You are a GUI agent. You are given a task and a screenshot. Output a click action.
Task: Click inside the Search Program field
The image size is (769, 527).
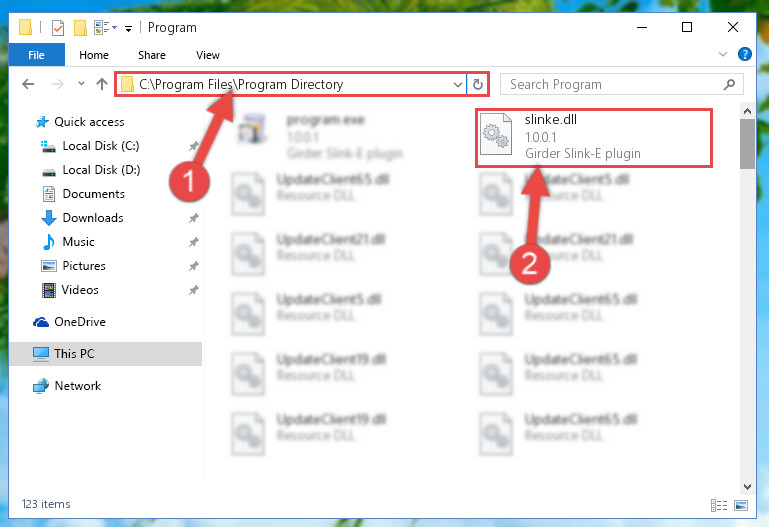(613, 84)
